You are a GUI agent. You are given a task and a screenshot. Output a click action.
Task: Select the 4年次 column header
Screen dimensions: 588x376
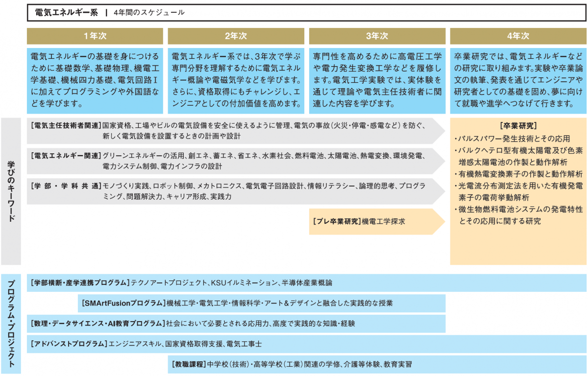518,36
